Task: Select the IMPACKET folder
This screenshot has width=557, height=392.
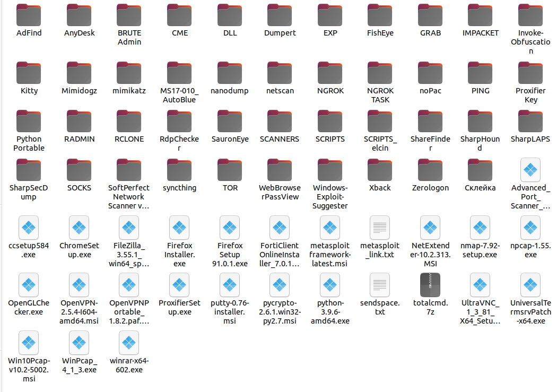Action: pos(480,15)
